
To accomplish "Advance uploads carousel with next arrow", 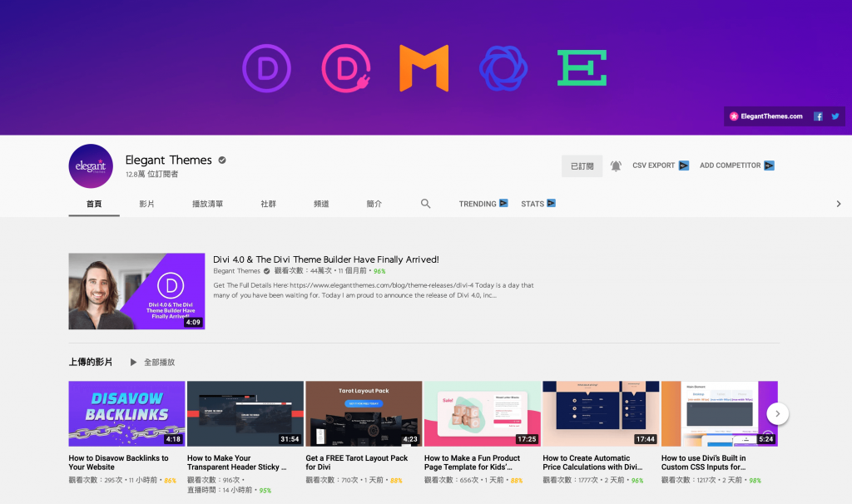I will pos(778,414).
